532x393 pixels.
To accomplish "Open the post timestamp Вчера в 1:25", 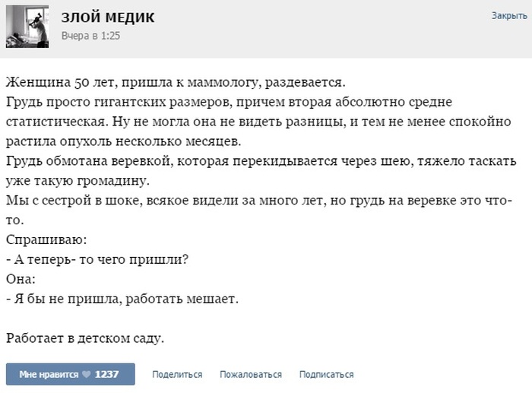I will point(90,36).
